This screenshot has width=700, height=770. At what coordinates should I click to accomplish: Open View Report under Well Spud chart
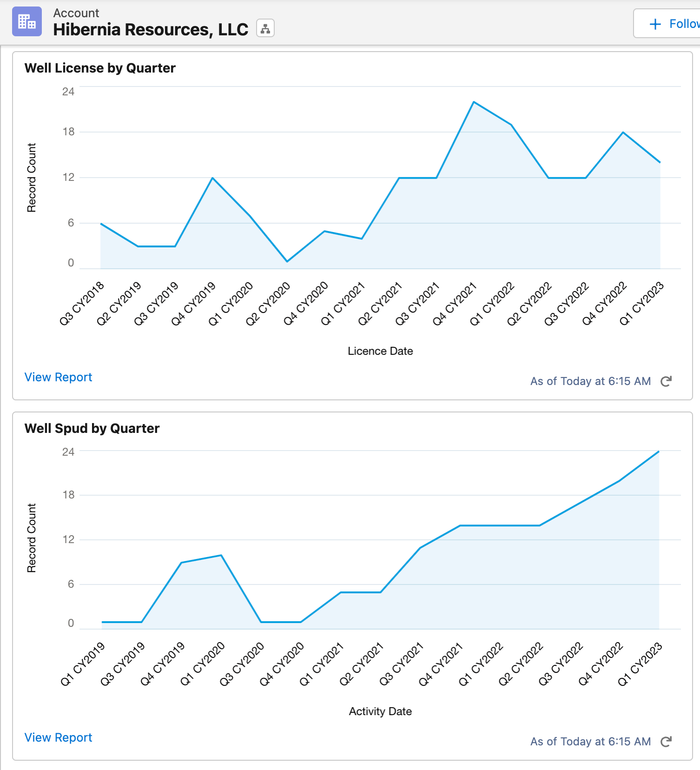pos(58,737)
